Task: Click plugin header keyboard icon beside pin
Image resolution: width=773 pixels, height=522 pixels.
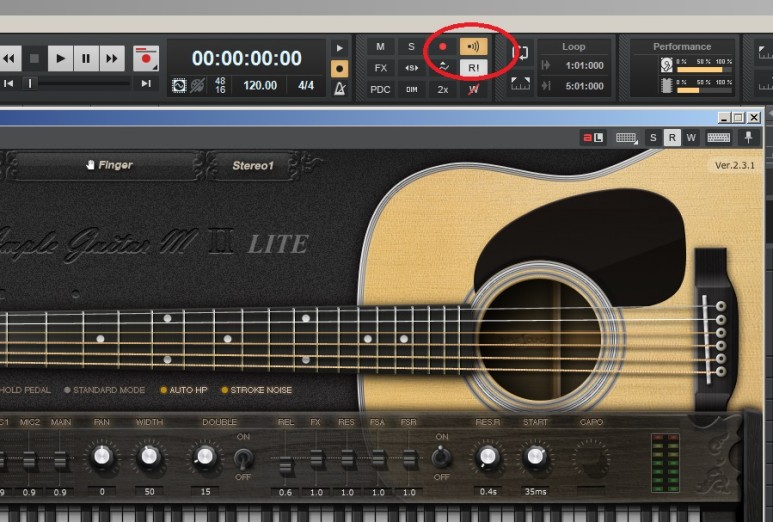Action: pyautogui.click(x=718, y=138)
